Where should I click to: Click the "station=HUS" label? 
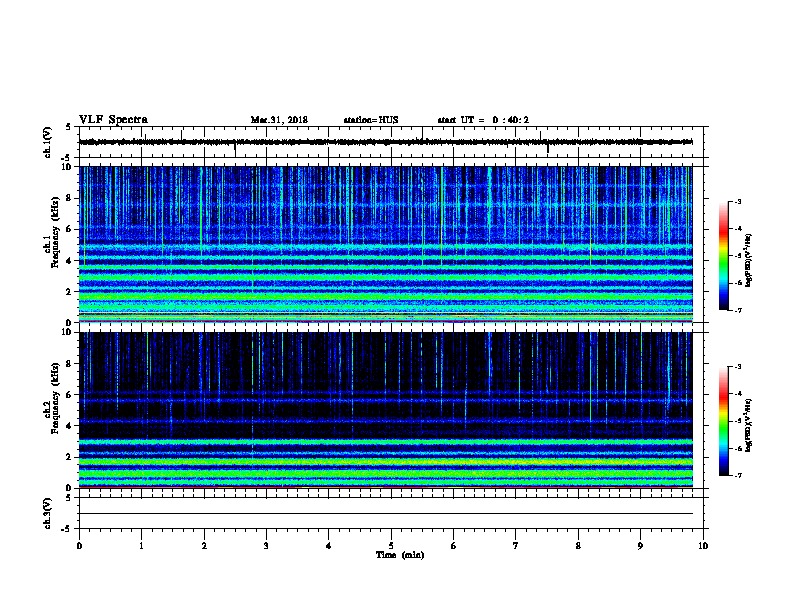[371, 120]
